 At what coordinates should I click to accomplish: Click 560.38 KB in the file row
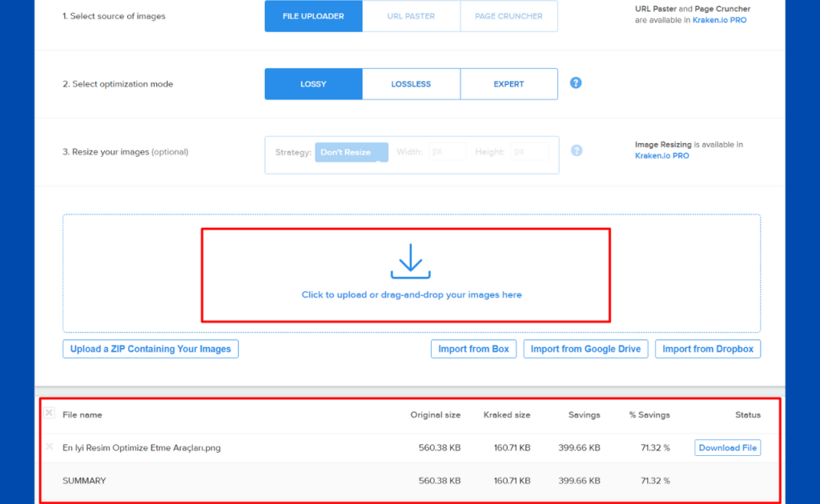point(440,447)
